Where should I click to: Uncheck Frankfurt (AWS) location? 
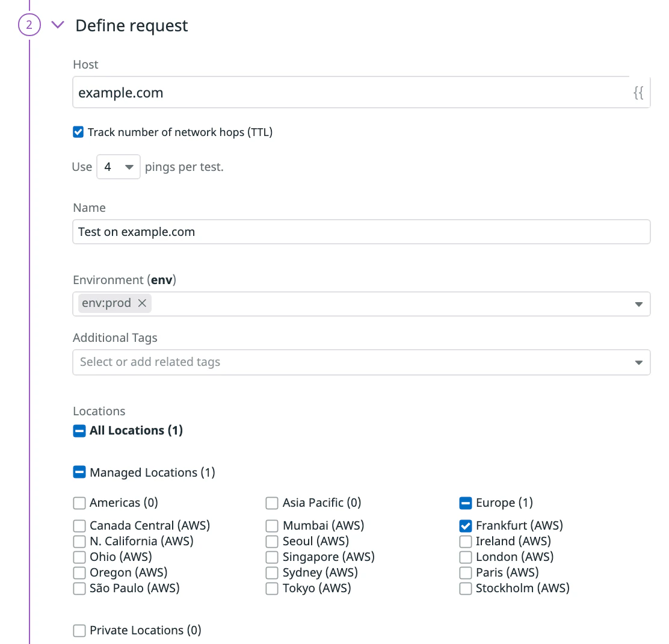click(x=466, y=525)
